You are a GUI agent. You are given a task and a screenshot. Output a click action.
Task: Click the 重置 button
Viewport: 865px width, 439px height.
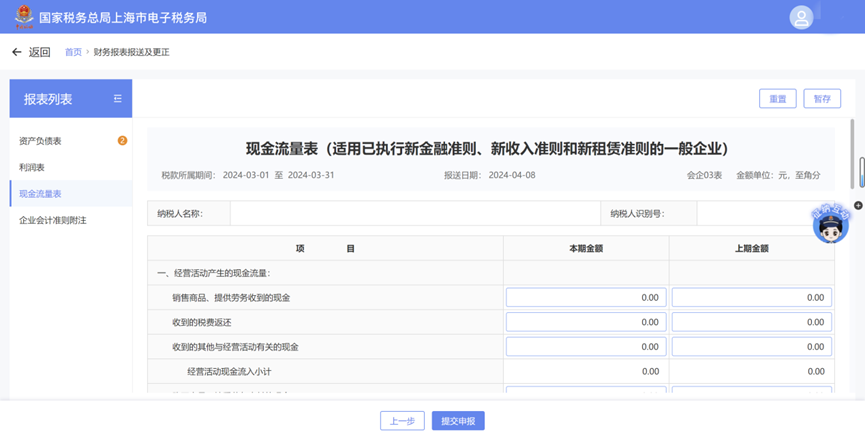777,99
